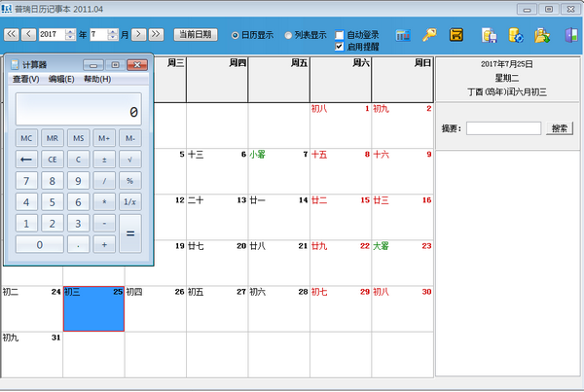Open the 编辑(E) calculator menu

(62, 79)
